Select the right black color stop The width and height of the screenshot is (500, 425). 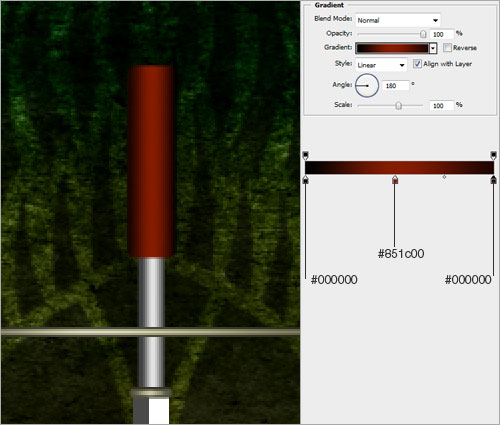point(494,179)
